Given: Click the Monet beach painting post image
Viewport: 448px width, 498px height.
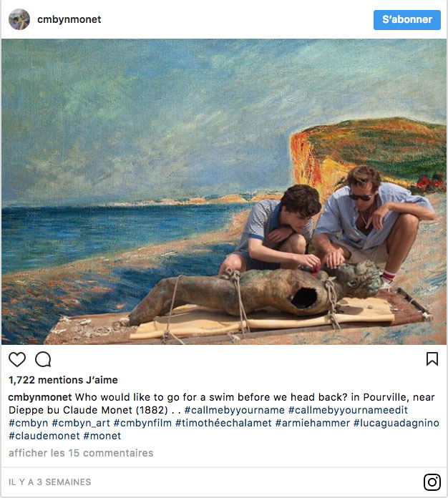Looking at the screenshot, I should point(224,192).
